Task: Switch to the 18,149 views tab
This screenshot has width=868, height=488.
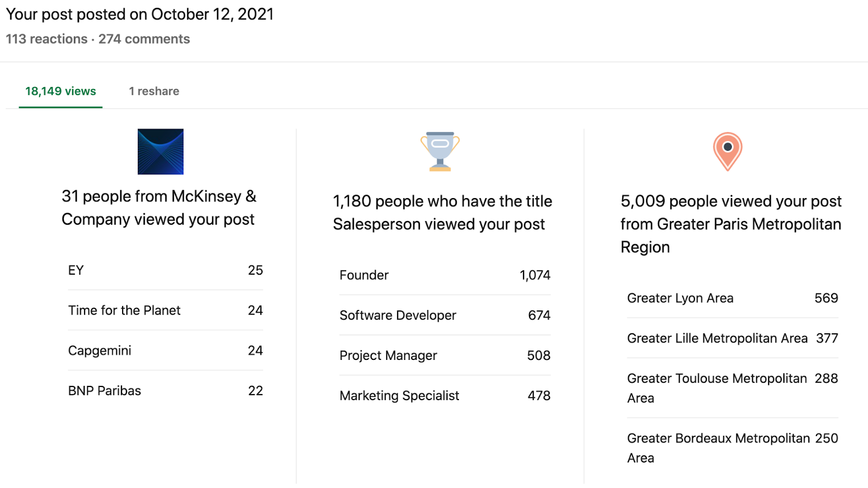Action: pyautogui.click(x=61, y=91)
